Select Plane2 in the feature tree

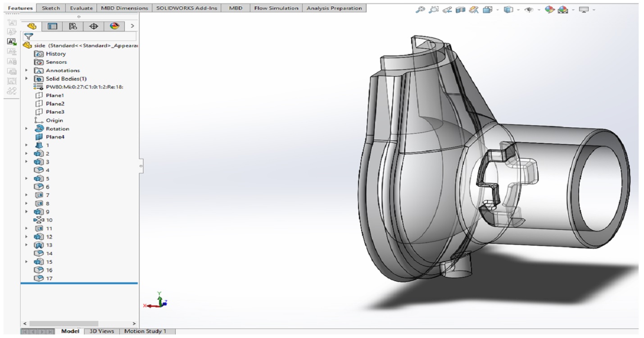tap(50, 104)
